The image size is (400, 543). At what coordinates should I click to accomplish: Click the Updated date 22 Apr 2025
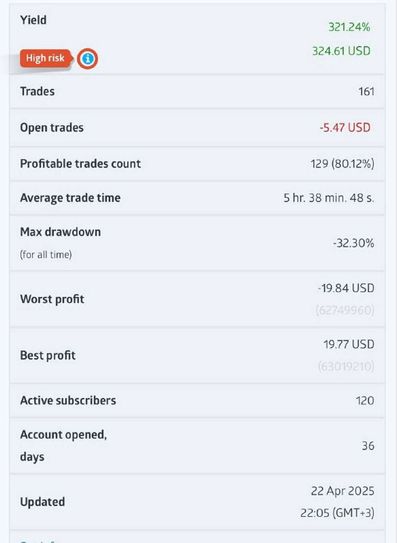[x=343, y=491]
